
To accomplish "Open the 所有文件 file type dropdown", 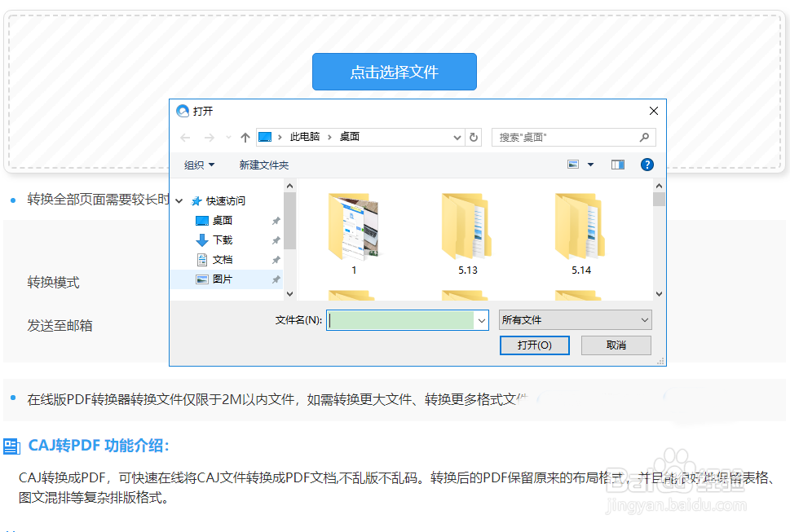I will (x=575, y=319).
